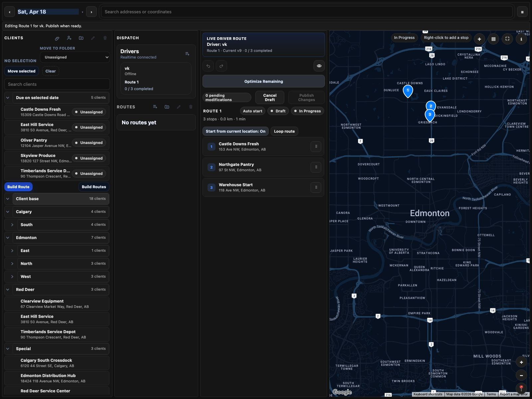Click the plus add button on map toolbar
This screenshot has width=532, height=399.
pyautogui.click(x=479, y=39)
